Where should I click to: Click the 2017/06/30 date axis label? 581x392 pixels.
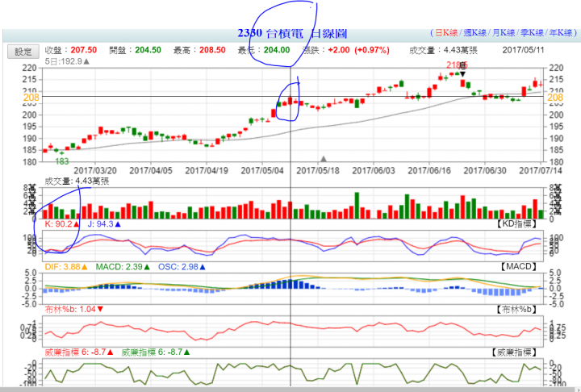pyautogui.click(x=485, y=171)
